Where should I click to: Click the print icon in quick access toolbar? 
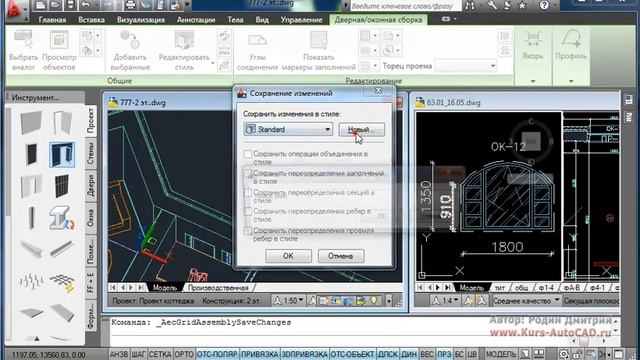point(130,5)
